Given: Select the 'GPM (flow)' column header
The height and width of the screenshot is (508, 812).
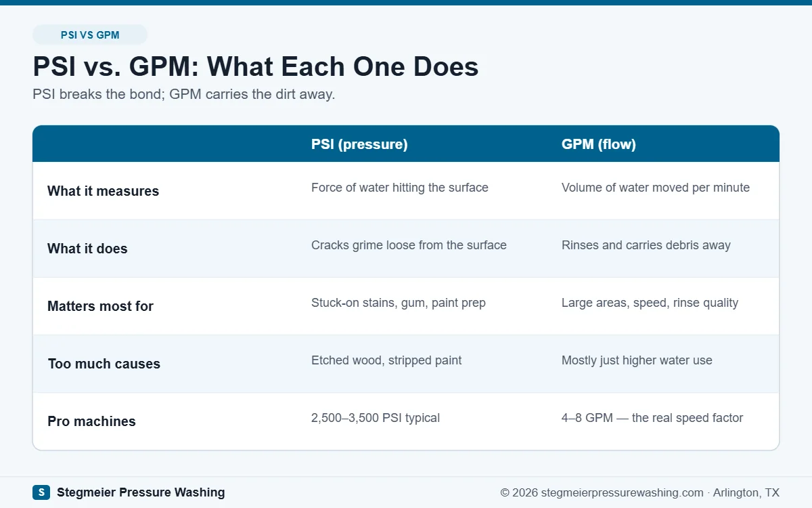Looking at the screenshot, I should 599,144.
